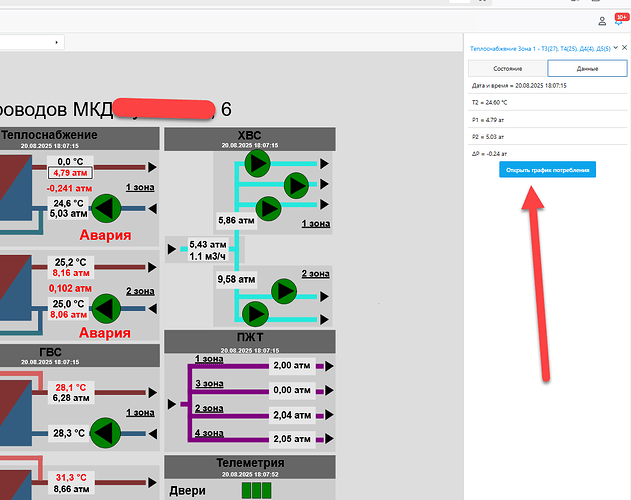Click the Теплоснабжение zone 1 pump icon
The height and width of the screenshot is (500, 631).
click(106, 207)
